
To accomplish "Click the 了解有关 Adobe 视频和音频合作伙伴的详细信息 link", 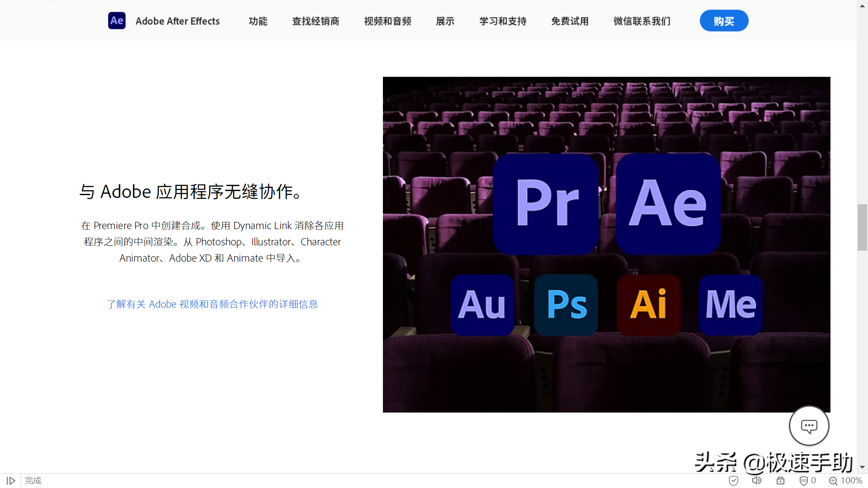I will click(x=212, y=304).
